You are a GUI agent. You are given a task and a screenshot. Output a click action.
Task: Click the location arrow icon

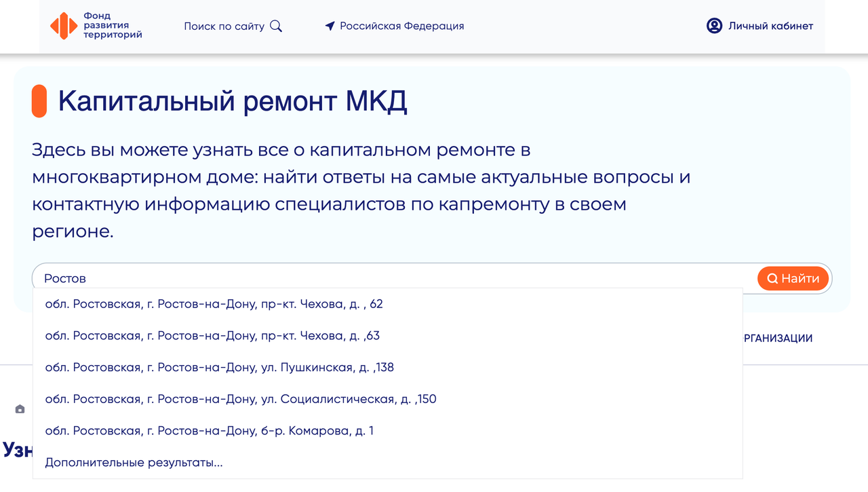pyautogui.click(x=330, y=26)
